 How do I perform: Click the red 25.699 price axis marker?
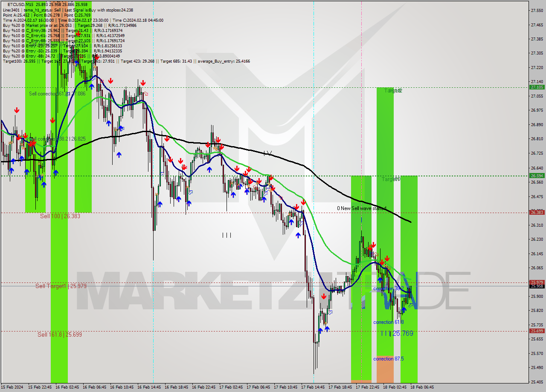pos(537,331)
